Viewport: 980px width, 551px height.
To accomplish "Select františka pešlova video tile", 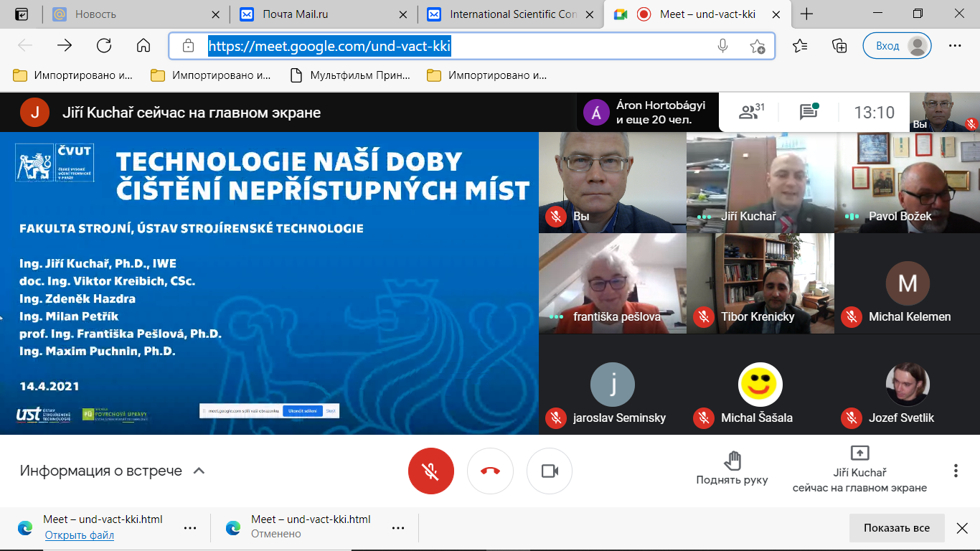I will click(612, 283).
